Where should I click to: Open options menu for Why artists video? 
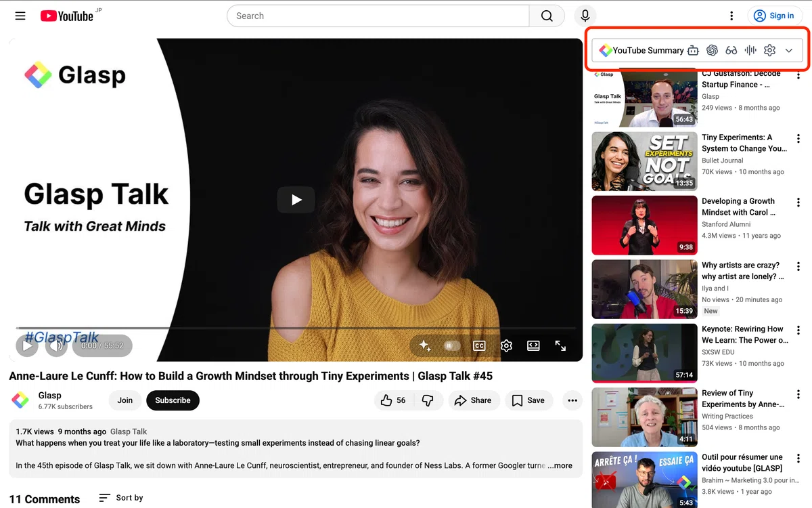pos(798,267)
